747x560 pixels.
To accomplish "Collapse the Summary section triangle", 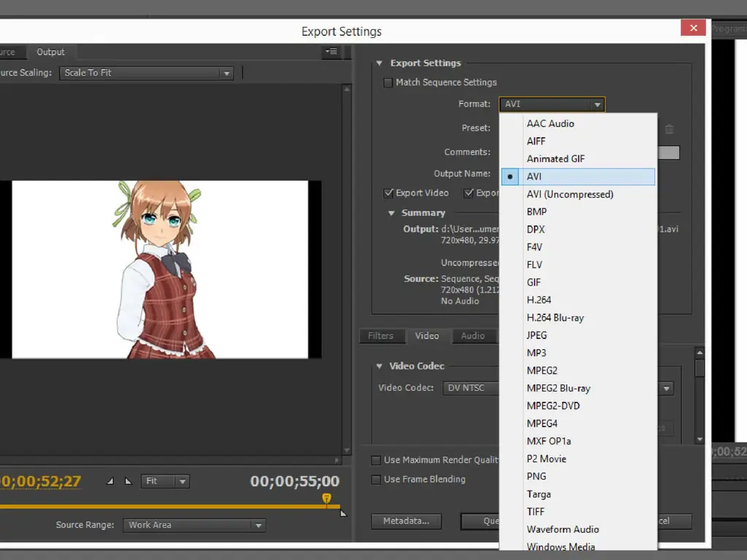I will click(391, 213).
